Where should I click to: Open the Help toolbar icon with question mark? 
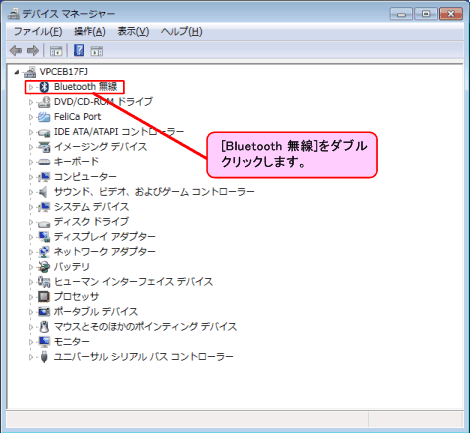coord(79,50)
